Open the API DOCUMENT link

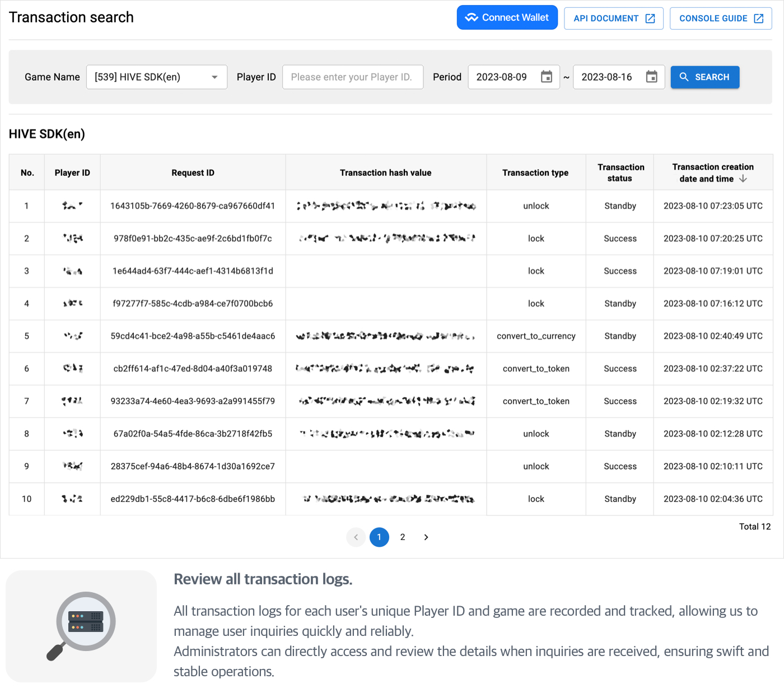[614, 18]
